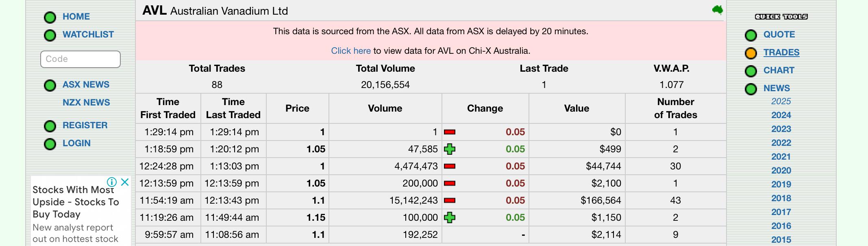Select news year 2022
The width and height of the screenshot is (868, 246).
pyautogui.click(x=781, y=143)
